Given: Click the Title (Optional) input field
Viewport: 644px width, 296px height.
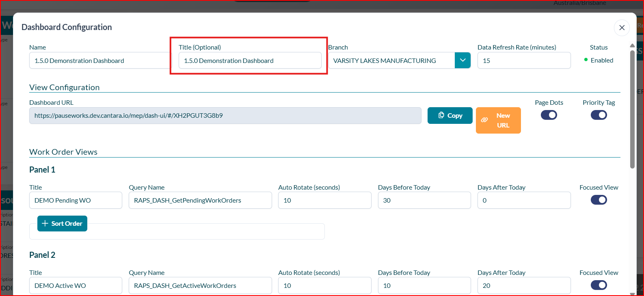Looking at the screenshot, I should pyautogui.click(x=250, y=60).
